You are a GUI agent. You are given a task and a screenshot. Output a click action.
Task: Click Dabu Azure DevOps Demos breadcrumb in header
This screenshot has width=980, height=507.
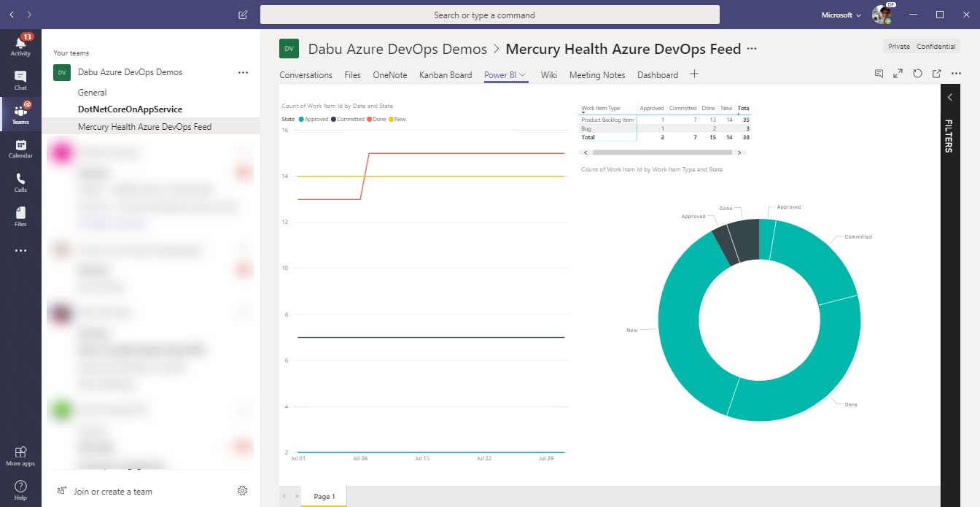397,49
